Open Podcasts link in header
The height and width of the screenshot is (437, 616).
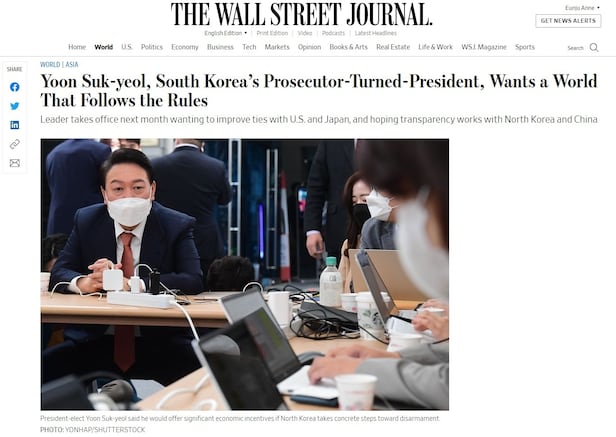[x=333, y=33]
